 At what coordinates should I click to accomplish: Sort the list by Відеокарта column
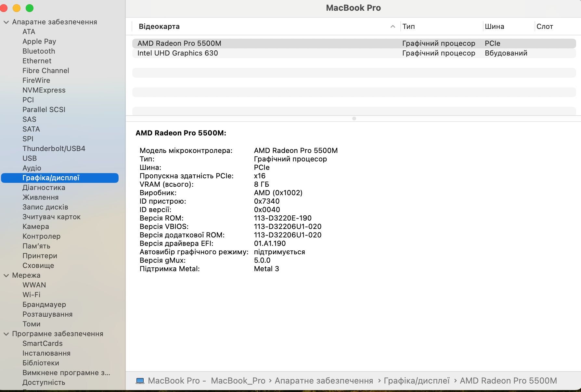pos(159,26)
